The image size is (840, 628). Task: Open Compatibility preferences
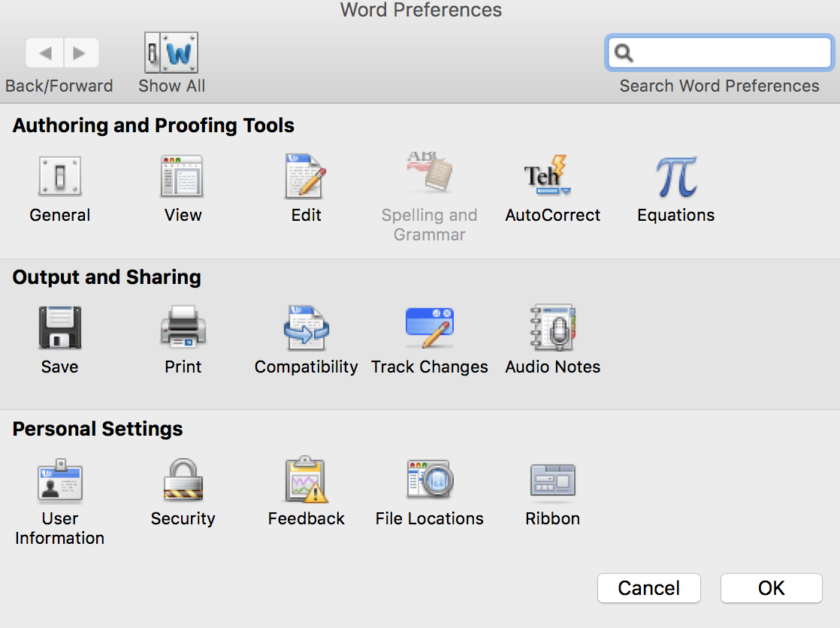tap(306, 328)
